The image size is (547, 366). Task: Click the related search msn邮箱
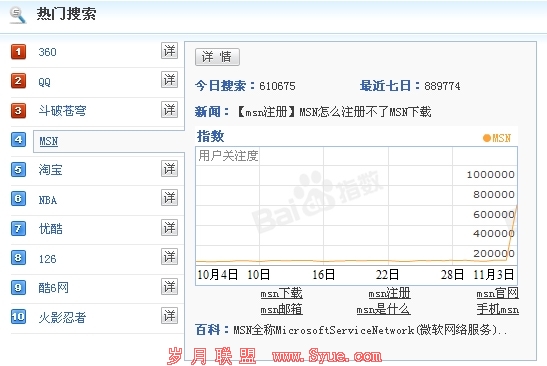[282, 309]
